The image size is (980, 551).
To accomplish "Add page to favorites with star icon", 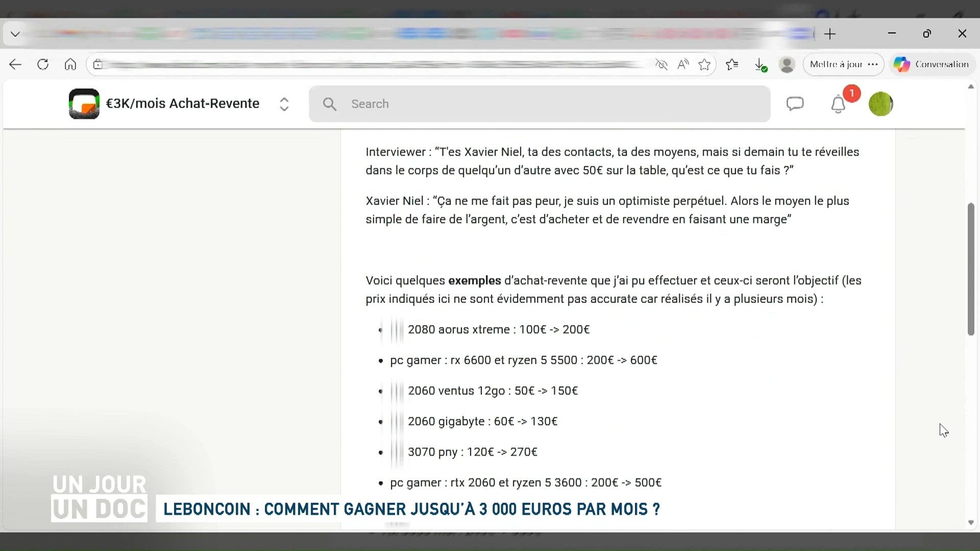I will coord(704,64).
